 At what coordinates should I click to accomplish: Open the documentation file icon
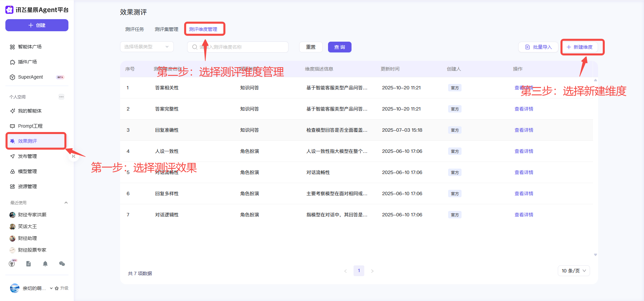[x=29, y=264]
